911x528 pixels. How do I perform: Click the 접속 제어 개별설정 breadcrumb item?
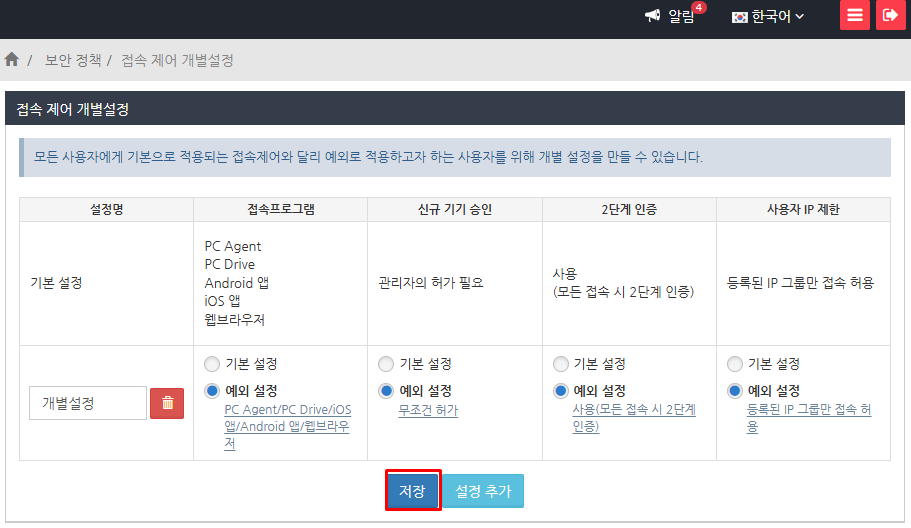pyautogui.click(x=177, y=60)
